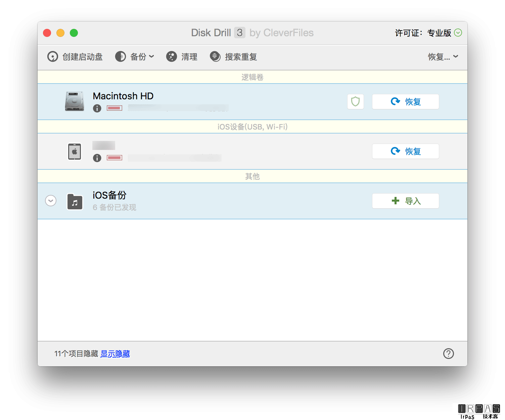Click the 搜索重复 find duplicates icon
Image resolution: width=505 pixels, height=420 pixels.
(x=215, y=57)
